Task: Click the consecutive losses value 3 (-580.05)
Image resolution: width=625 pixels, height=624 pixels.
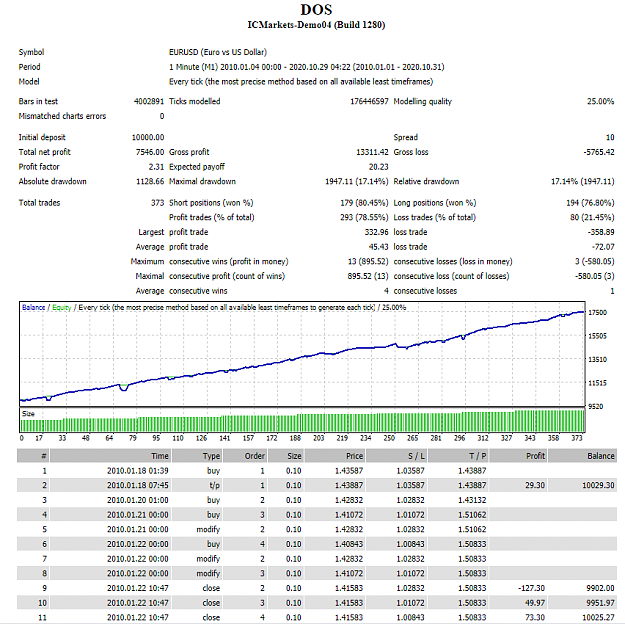Action: point(594,262)
